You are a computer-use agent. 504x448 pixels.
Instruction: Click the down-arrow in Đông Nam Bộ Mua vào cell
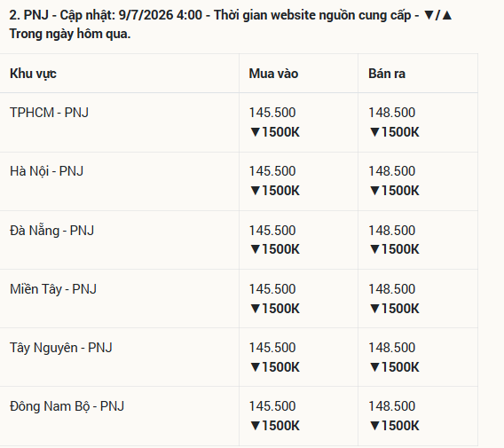pos(256,426)
